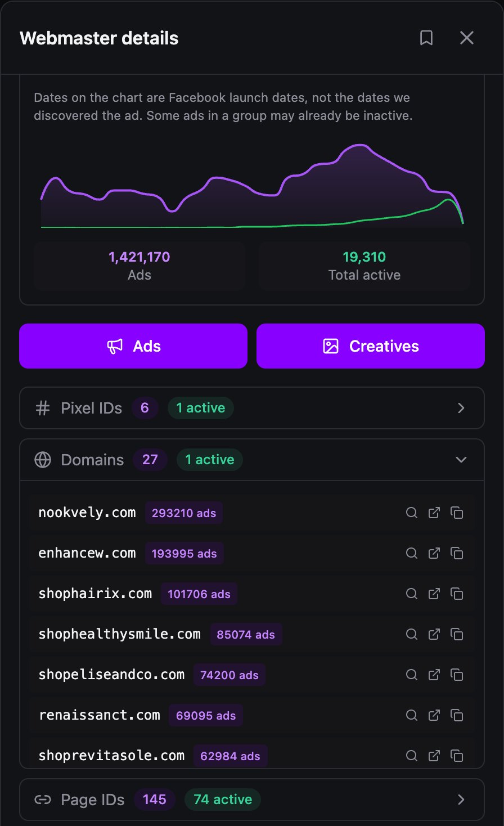Viewport: 504px width, 826px height.
Task: Open the Ads button
Action: point(133,346)
